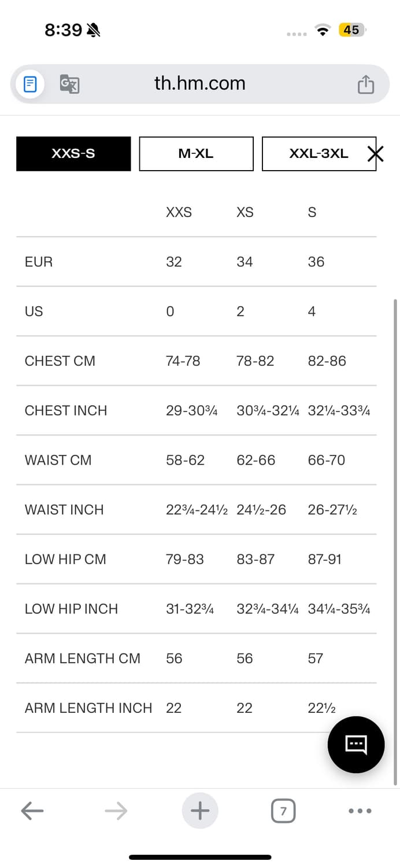Tap the Google Translate icon
The height and width of the screenshot is (868, 400).
click(69, 84)
